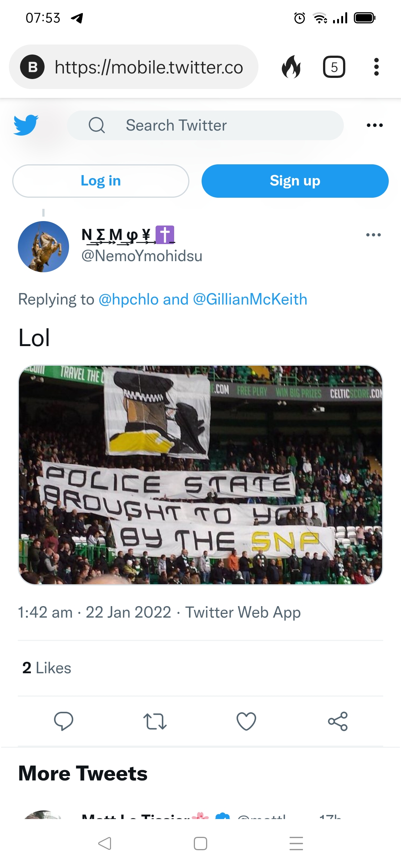Image resolution: width=401 pixels, height=868 pixels.
Task: Open the @hpchlo profile link
Action: pos(128,299)
